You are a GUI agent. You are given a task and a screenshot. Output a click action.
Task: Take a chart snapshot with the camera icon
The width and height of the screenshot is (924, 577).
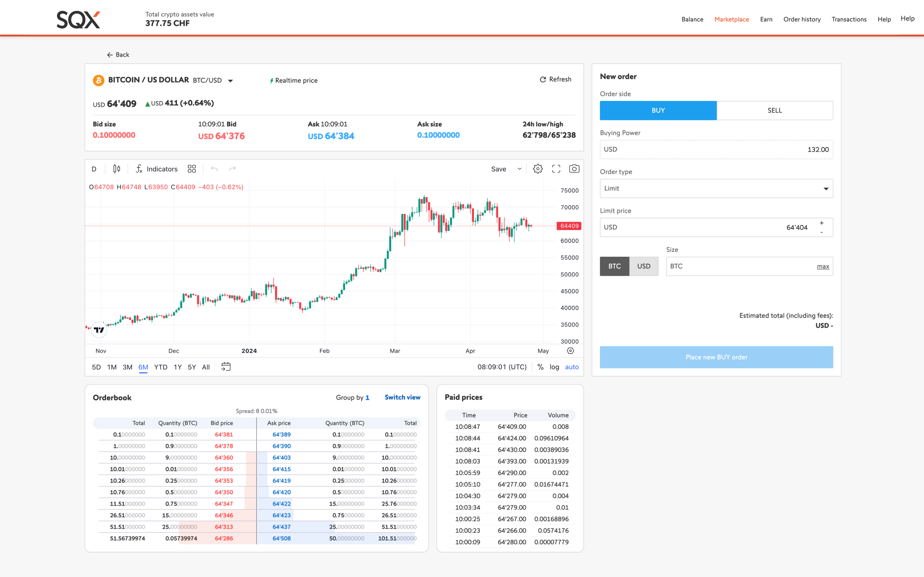pyautogui.click(x=574, y=169)
